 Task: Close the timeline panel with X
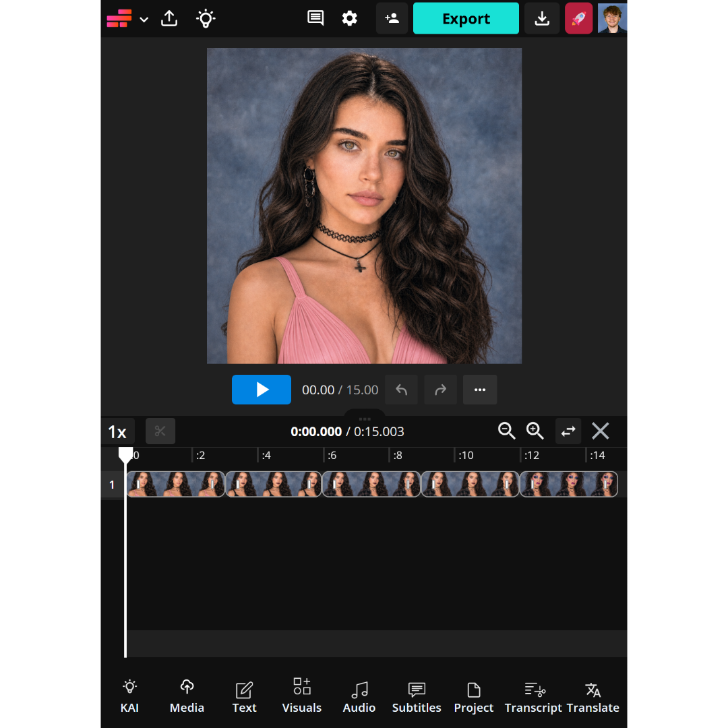pos(601,431)
